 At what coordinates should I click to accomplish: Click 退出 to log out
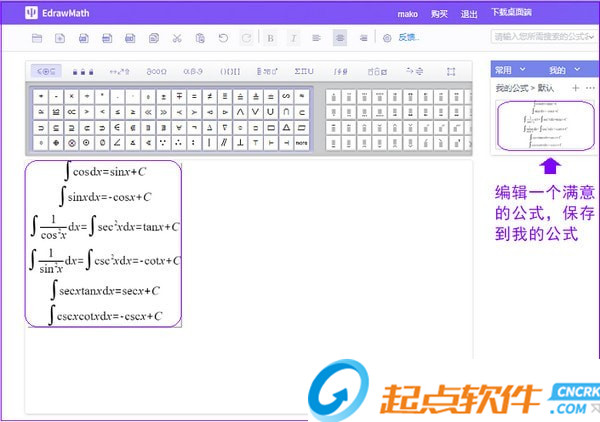[x=469, y=14]
